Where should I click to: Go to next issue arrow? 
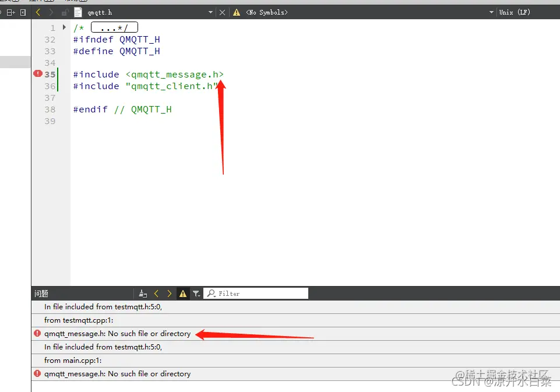[170, 294]
